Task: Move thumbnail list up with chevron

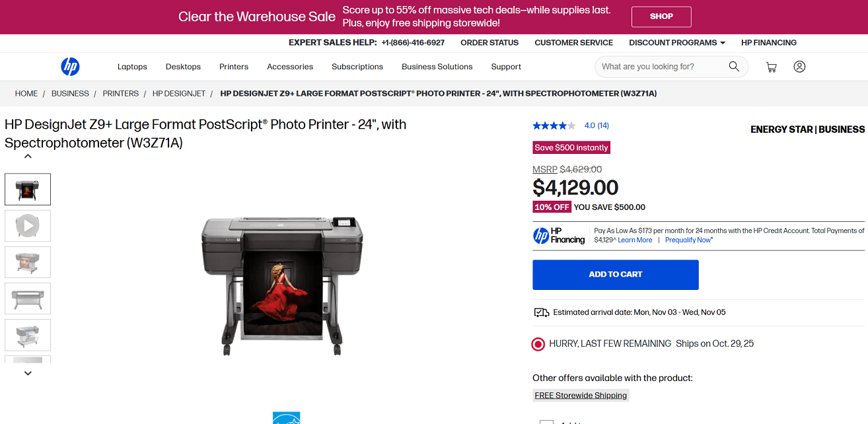Action: pos(28,157)
